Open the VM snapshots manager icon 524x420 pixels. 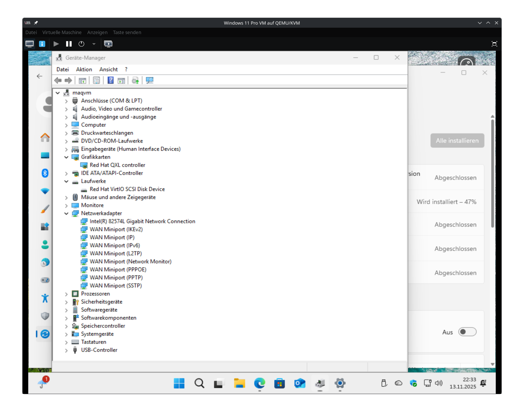click(x=108, y=44)
